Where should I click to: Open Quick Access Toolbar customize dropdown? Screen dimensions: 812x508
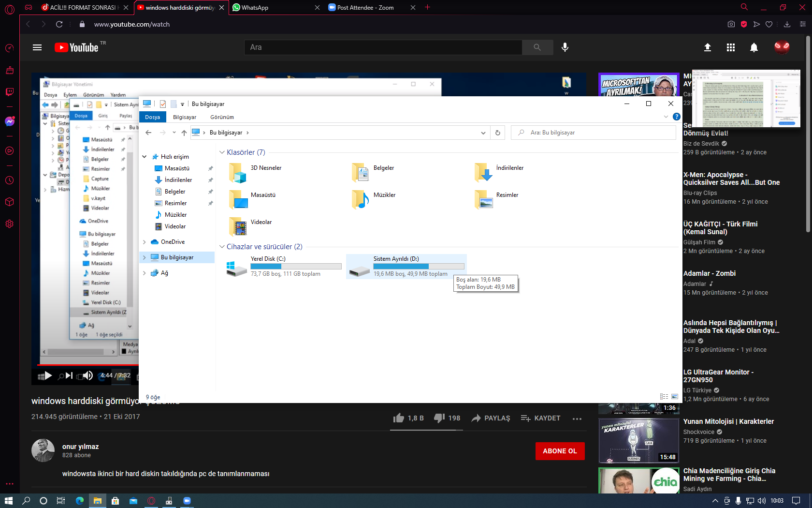click(182, 104)
